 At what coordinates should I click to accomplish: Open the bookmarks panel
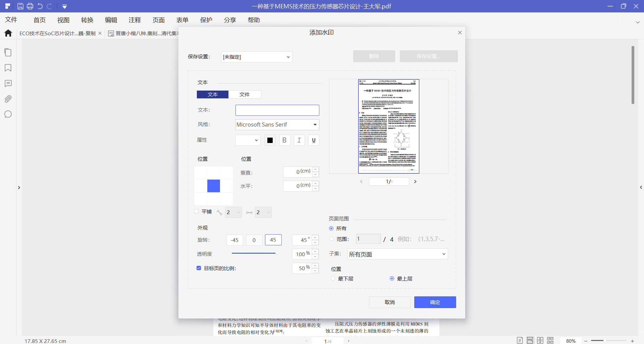coord(8,68)
